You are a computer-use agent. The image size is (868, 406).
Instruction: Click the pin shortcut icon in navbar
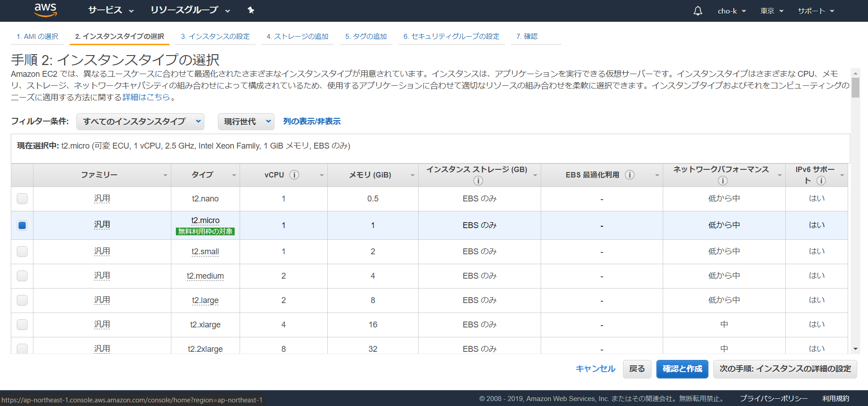[251, 10]
